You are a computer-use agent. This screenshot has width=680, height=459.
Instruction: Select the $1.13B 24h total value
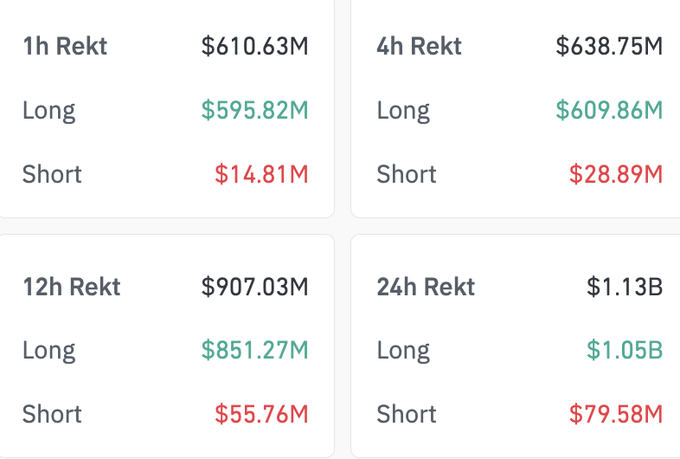[x=625, y=287]
